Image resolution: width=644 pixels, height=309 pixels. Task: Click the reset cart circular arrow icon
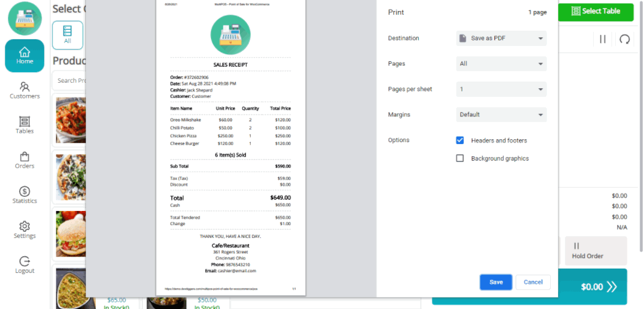[x=625, y=39]
